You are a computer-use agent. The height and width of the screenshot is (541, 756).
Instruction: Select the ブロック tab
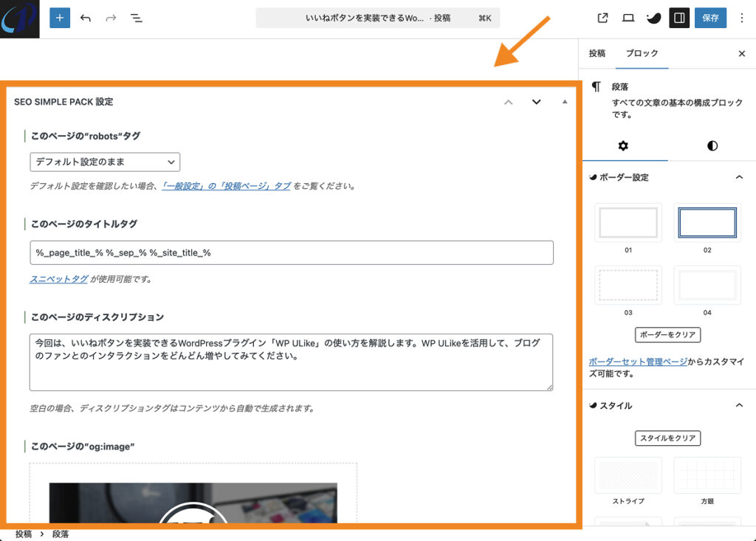click(x=642, y=54)
